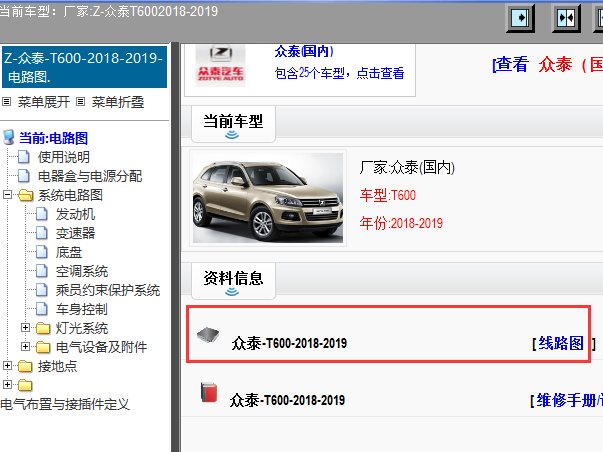Click the folder icon above 电气布置与接插件定义
The width and height of the screenshot is (603, 452).
[x=25, y=385]
